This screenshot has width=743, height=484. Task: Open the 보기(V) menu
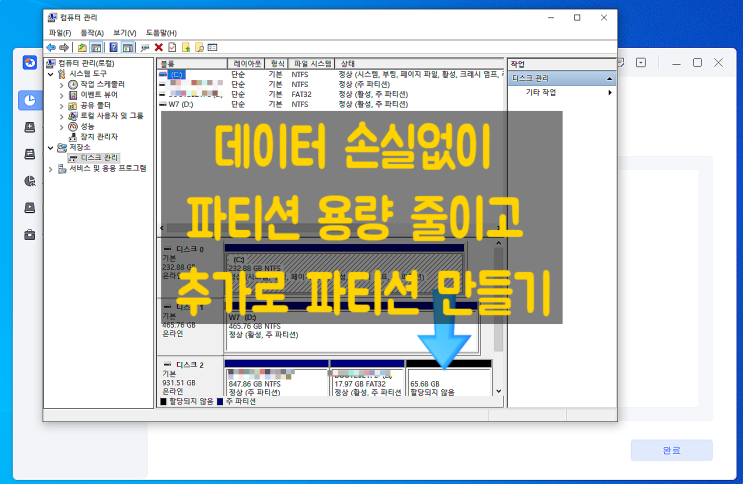click(125, 33)
